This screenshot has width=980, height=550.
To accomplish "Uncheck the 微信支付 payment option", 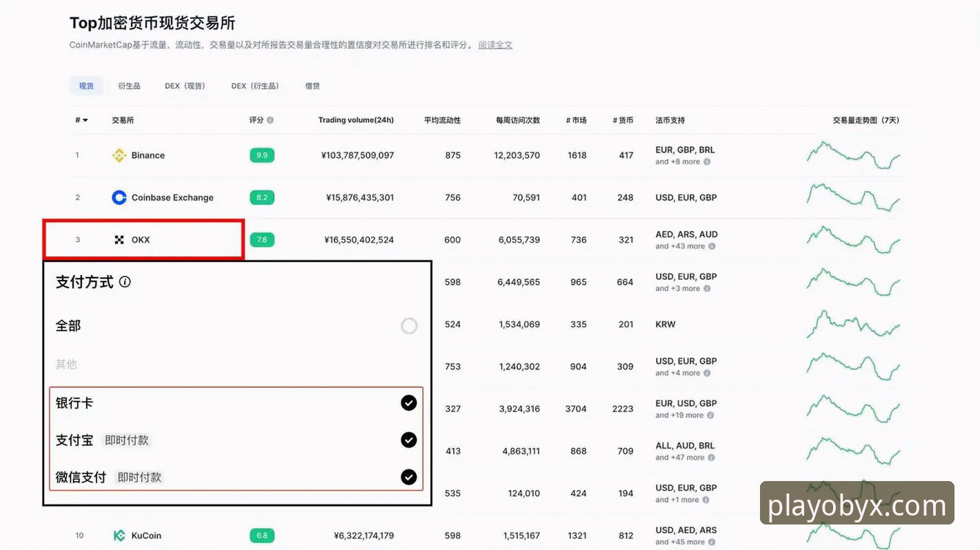I will (x=409, y=477).
